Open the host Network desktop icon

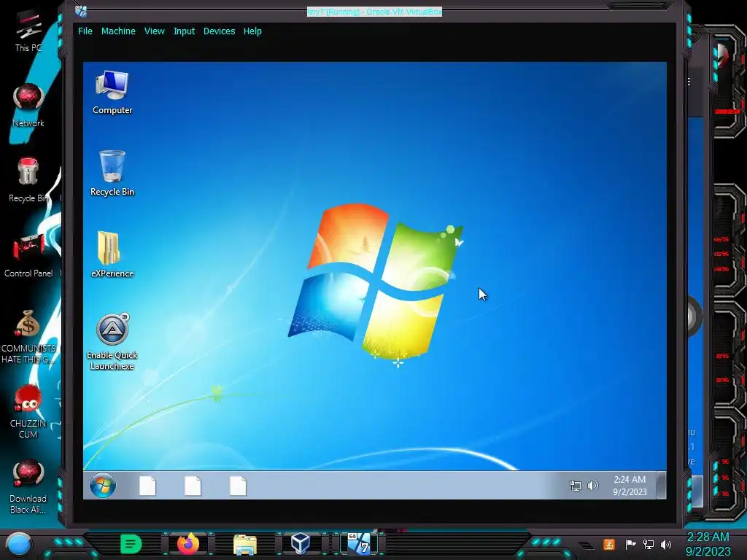[x=28, y=106]
